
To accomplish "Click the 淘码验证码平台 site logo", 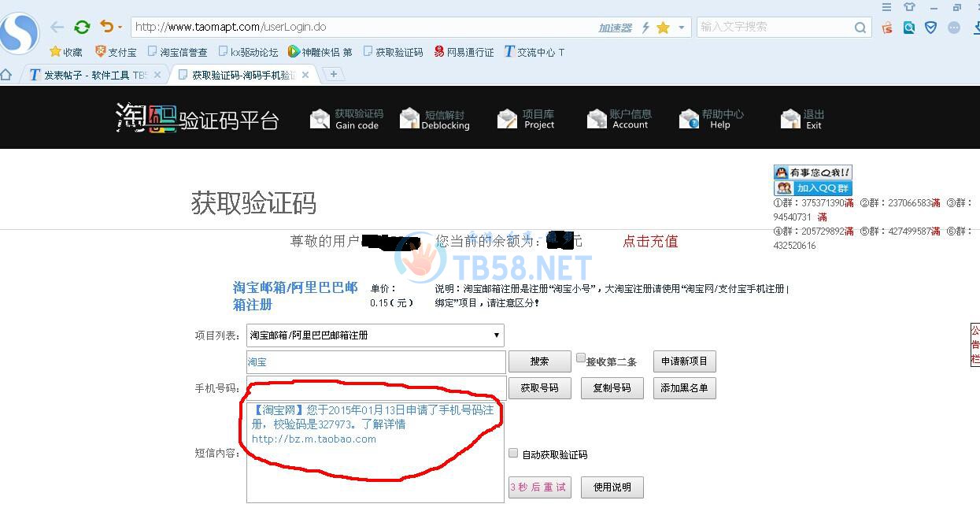I will pos(197,117).
